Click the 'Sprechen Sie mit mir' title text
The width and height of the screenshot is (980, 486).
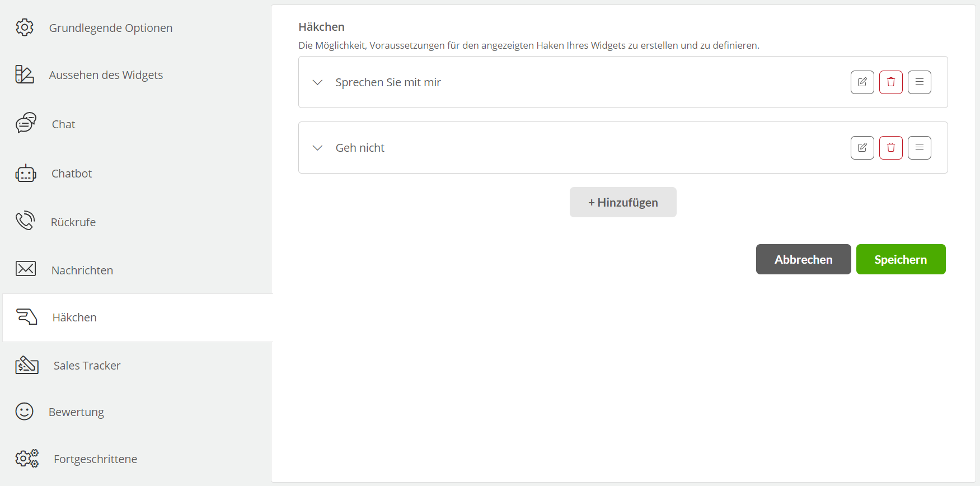388,82
